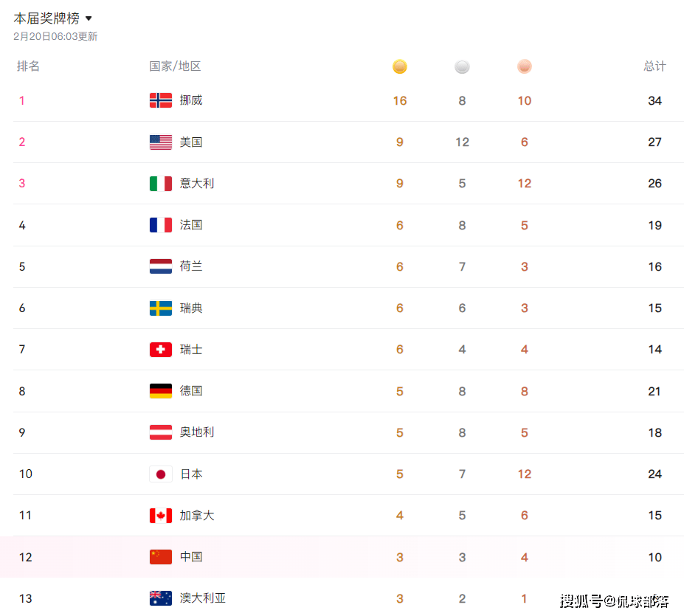Click Canada's maple leaf flag icon
The height and width of the screenshot is (616, 684).
[x=161, y=516]
